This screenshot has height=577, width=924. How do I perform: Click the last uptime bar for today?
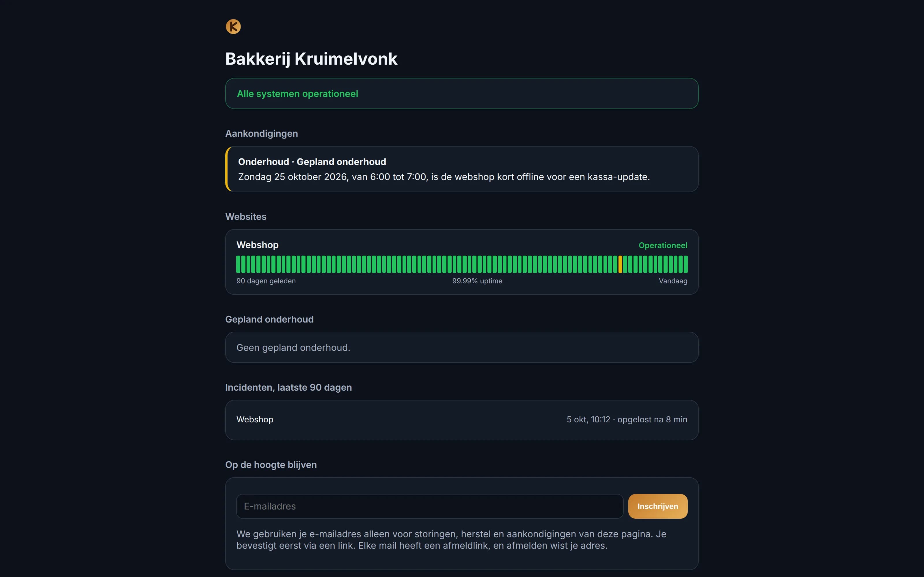(686, 264)
